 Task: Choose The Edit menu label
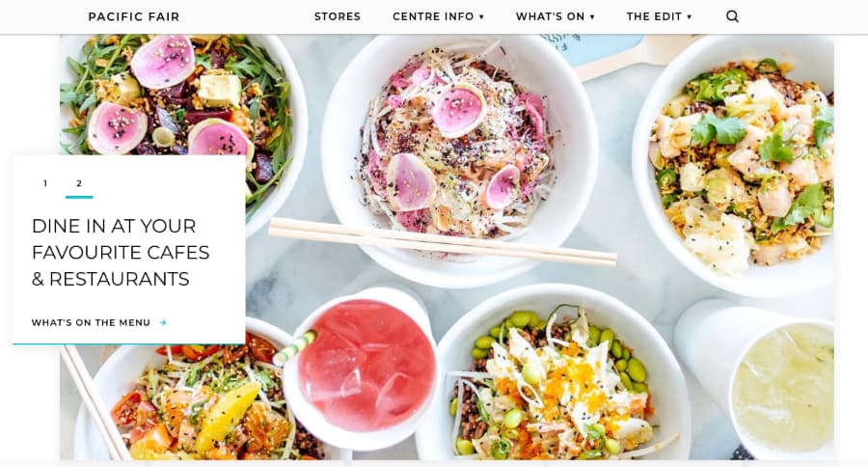[x=654, y=16]
